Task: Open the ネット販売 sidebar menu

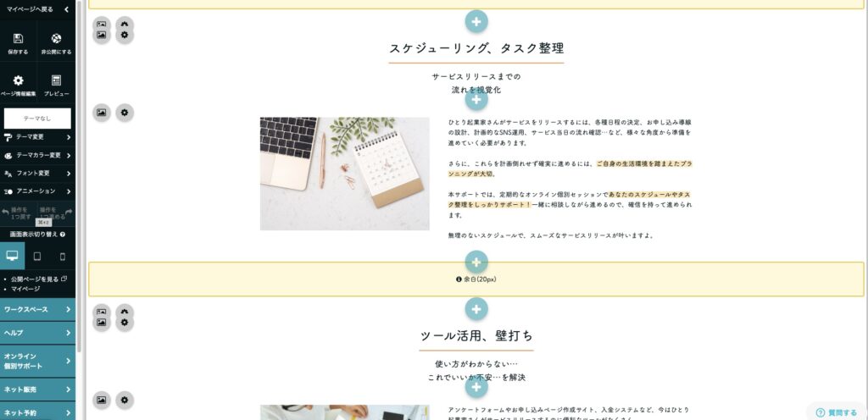Action: click(37, 390)
